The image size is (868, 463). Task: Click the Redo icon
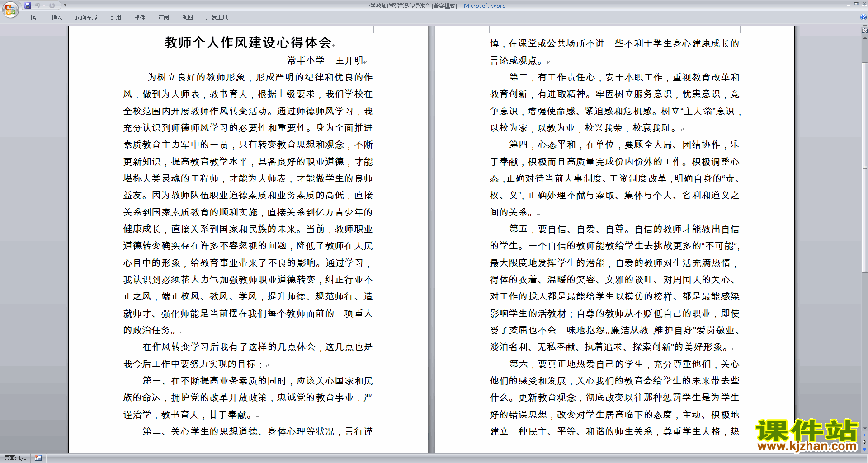click(x=52, y=5)
